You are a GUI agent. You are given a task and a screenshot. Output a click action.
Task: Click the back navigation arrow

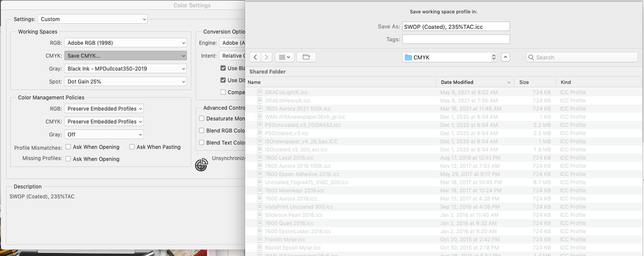point(255,56)
